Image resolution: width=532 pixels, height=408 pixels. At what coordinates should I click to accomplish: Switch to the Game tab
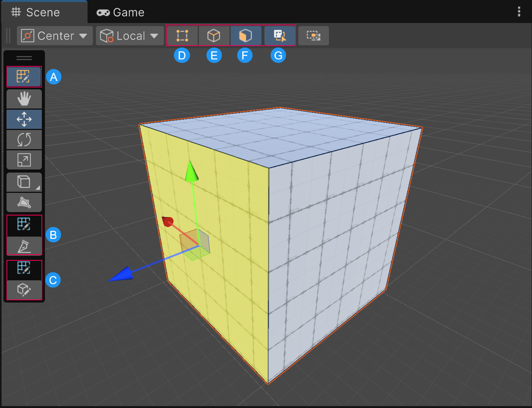(x=121, y=12)
